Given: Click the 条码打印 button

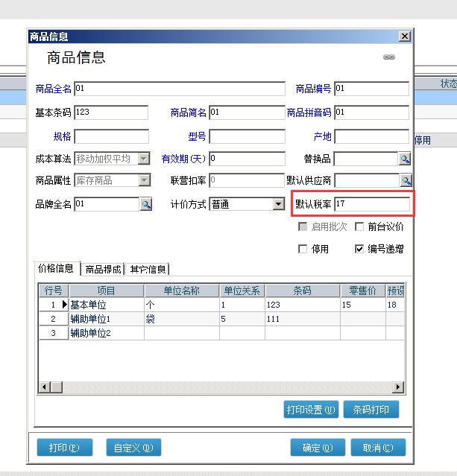Looking at the screenshot, I should coord(371,410).
